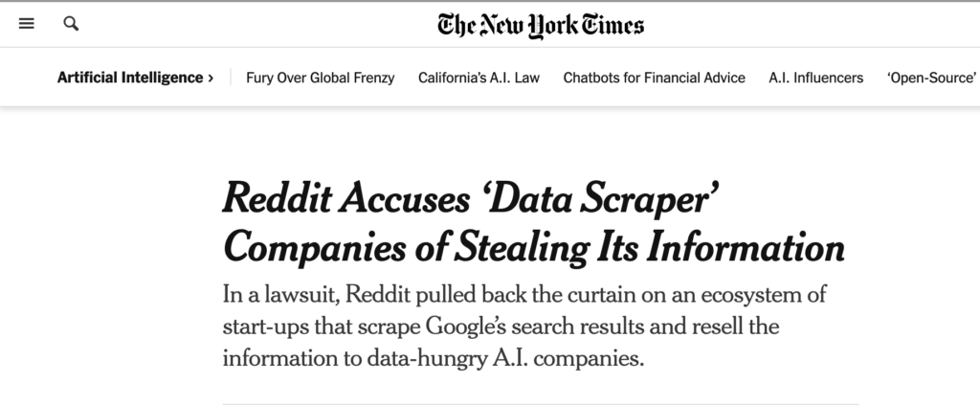Open the Fury Over Global Frenzy topic
The width and height of the screenshot is (980, 406).
click(x=320, y=78)
